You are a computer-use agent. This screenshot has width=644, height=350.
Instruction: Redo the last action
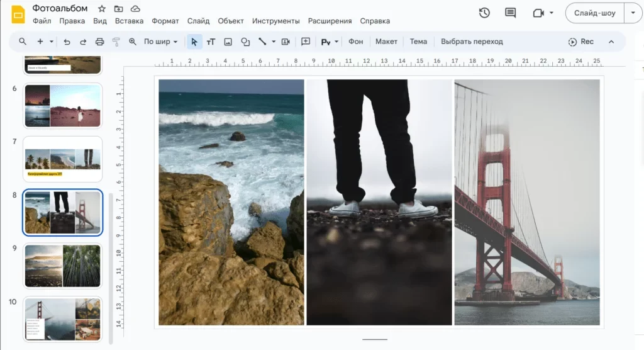pyautogui.click(x=83, y=42)
